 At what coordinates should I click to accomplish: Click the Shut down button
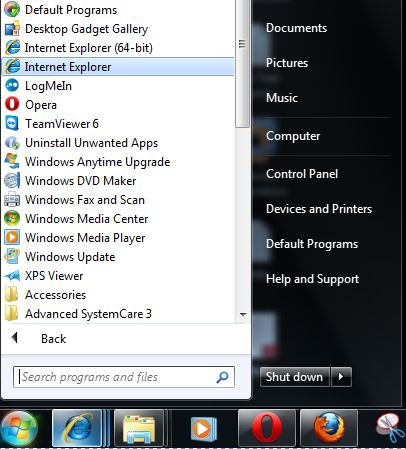coord(295,377)
